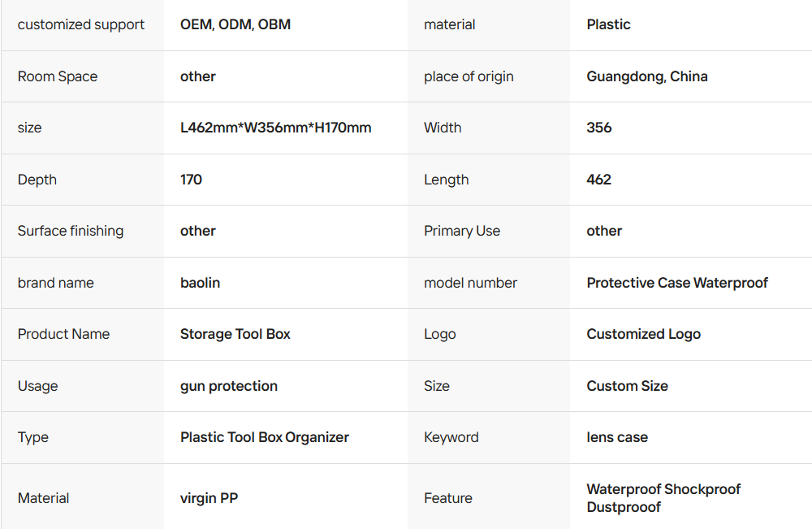Click the 'baolin' brand name value
The image size is (812, 529).
point(200,283)
